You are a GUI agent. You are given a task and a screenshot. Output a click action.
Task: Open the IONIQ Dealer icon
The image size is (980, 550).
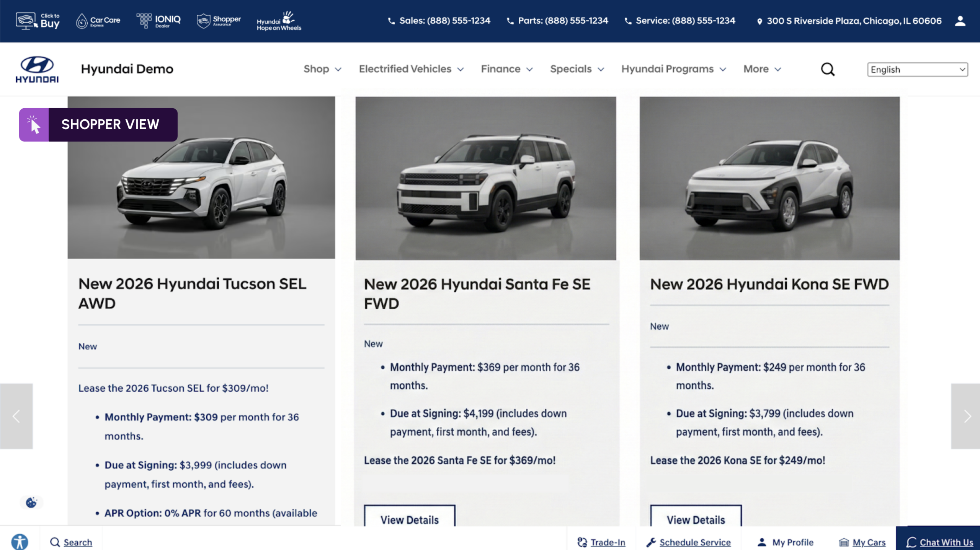[158, 21]
